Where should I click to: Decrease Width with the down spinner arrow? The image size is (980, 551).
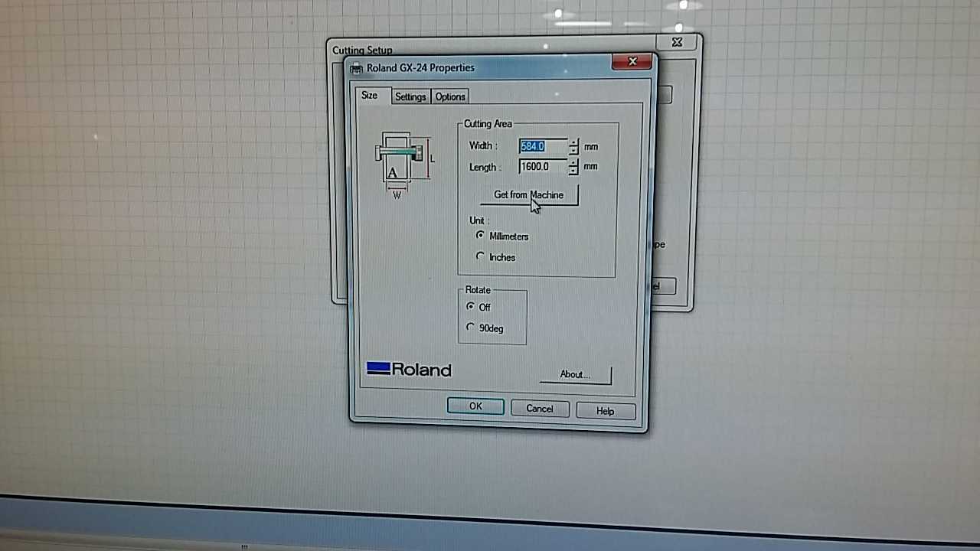click(x=574, y=150)
